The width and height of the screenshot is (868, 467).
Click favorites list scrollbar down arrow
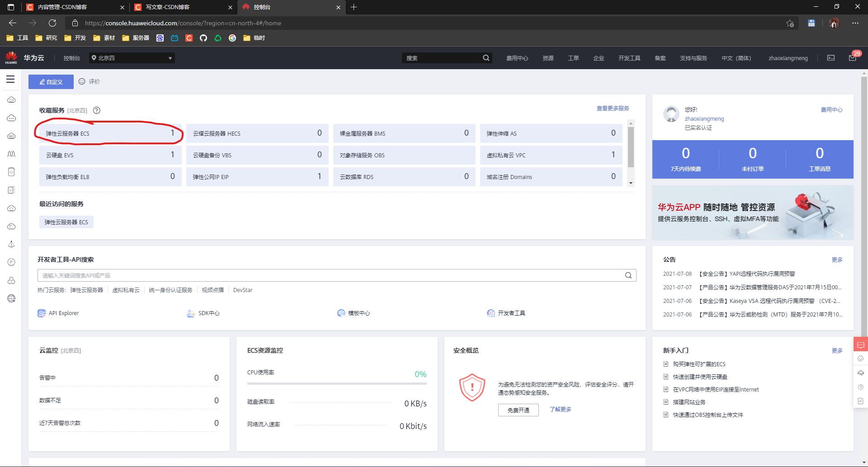(631, 183)
